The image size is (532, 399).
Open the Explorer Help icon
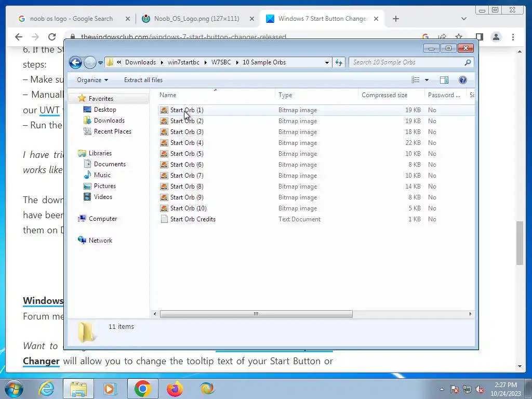click(463, 80)
